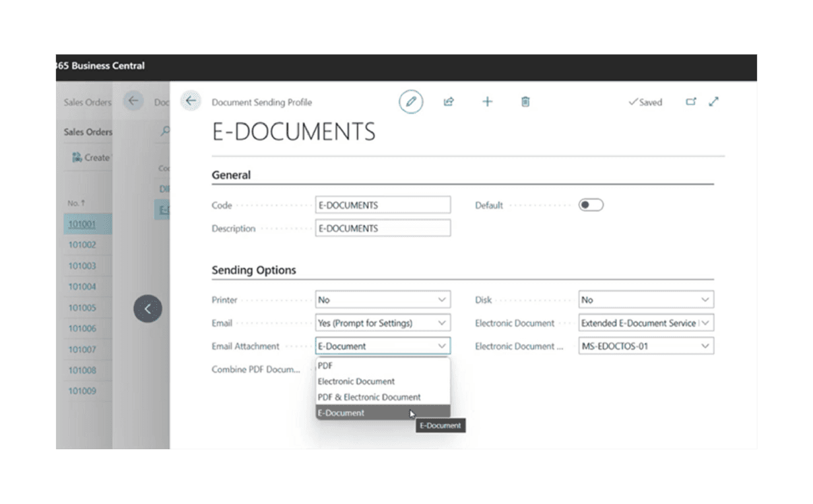
Task: Expand the MS-EDOCTOS-01 format dropdown
Action: tap(645, 346)
